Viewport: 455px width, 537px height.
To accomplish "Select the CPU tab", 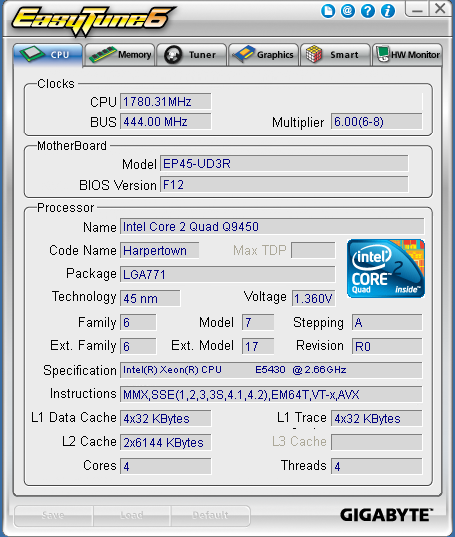I will [x=48, y=55].
